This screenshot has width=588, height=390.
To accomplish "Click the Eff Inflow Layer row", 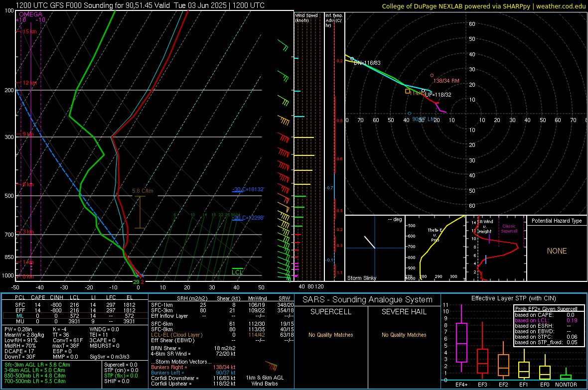I will pyautogui.click(x=222, y=316).
